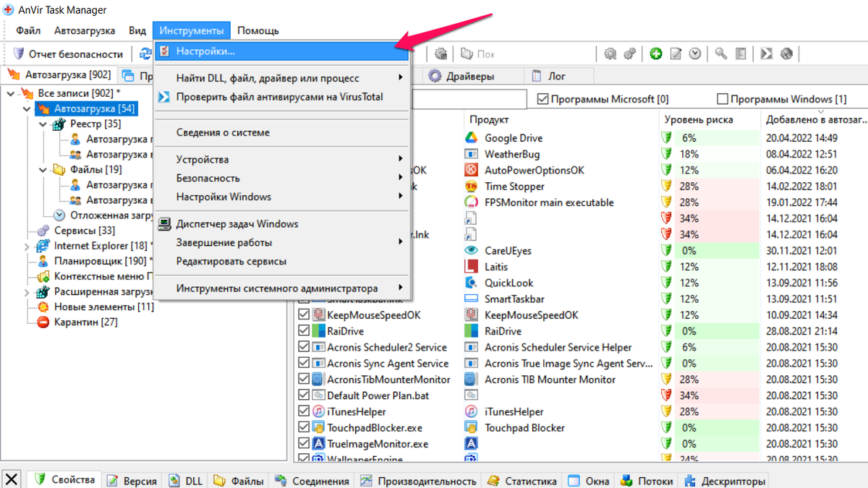This screenshot has height=488, width=868.
Task: Open the Безопасность submenu
Action: pyautogui.click(x=282, y=178)
